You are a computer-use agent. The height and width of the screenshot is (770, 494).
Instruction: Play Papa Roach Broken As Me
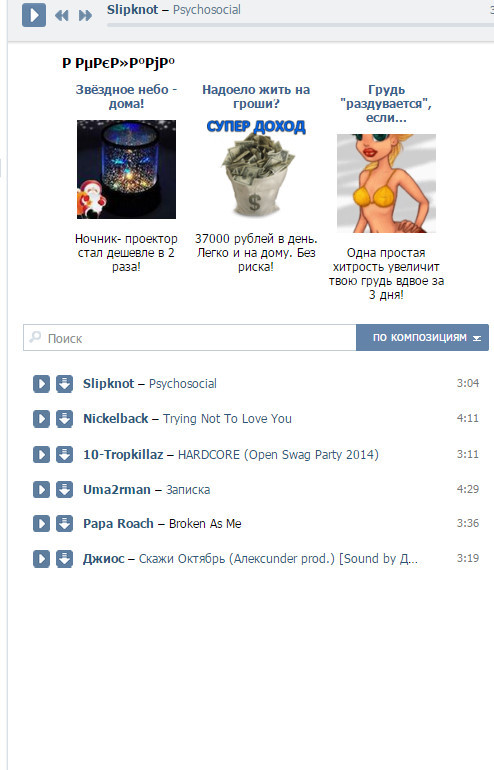point(41,523)
